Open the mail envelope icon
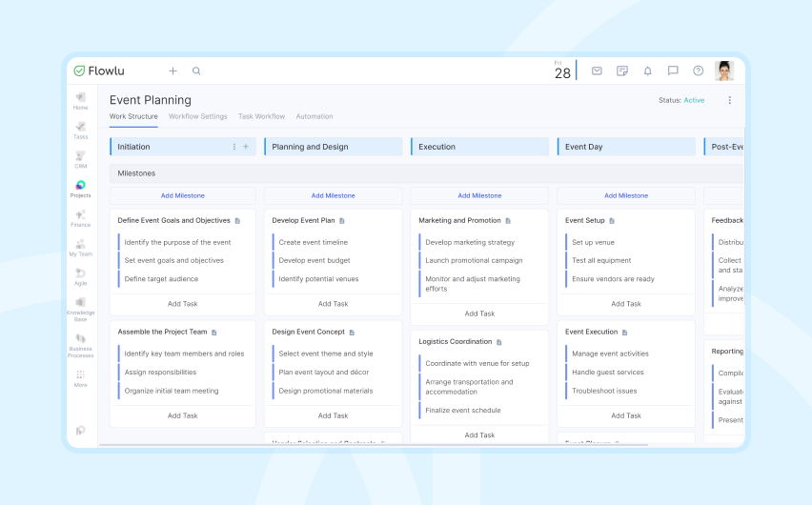The image size is (812, 505). (597, 71)
